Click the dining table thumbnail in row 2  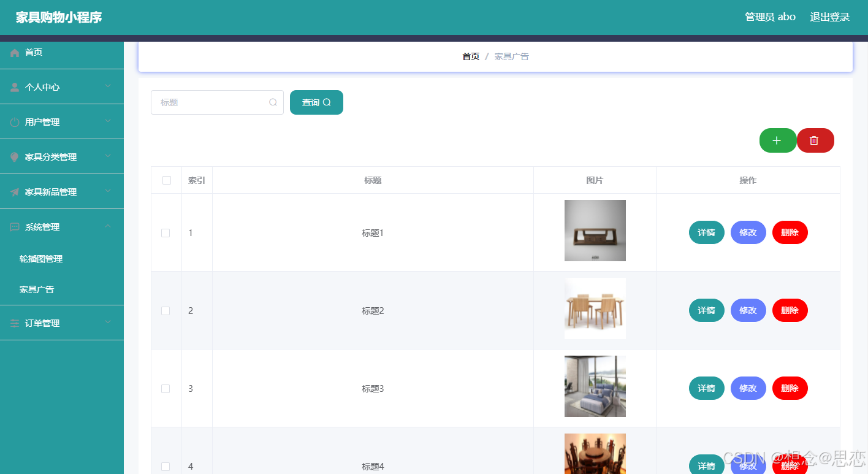[x=595, y=308]
